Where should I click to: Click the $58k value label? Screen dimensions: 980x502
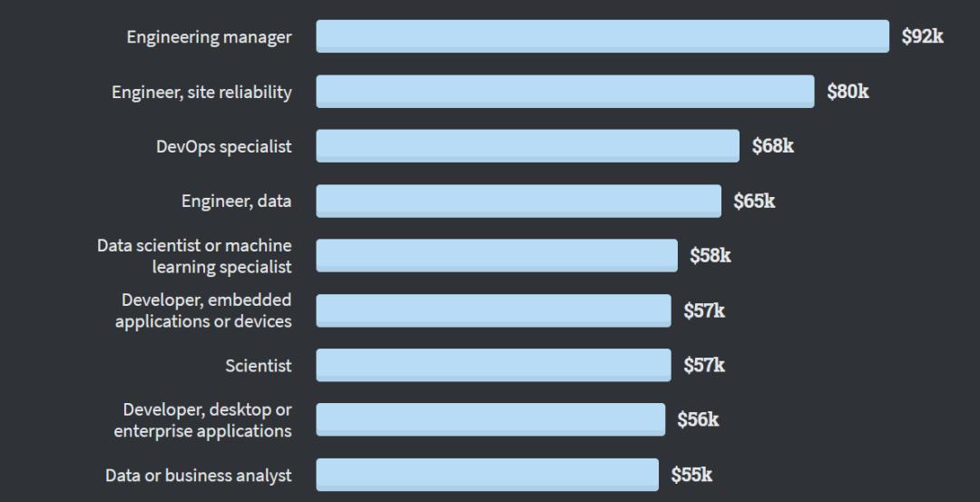710,255
